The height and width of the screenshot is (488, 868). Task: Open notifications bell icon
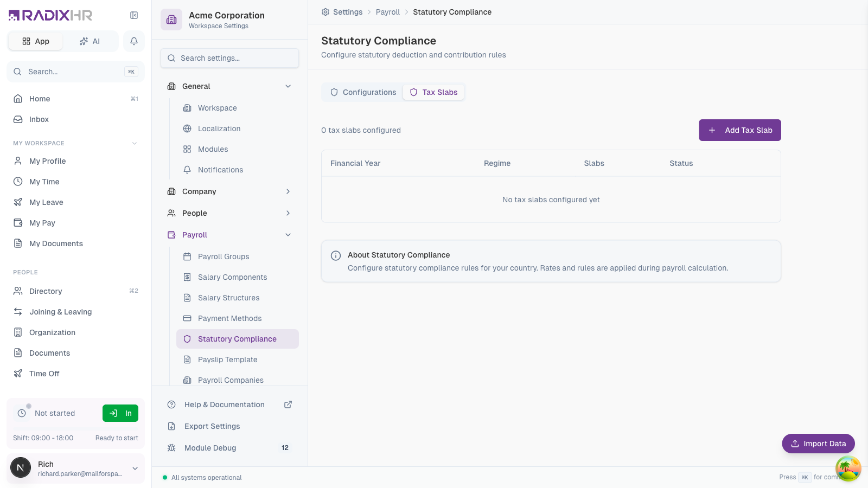pos(134,41)
